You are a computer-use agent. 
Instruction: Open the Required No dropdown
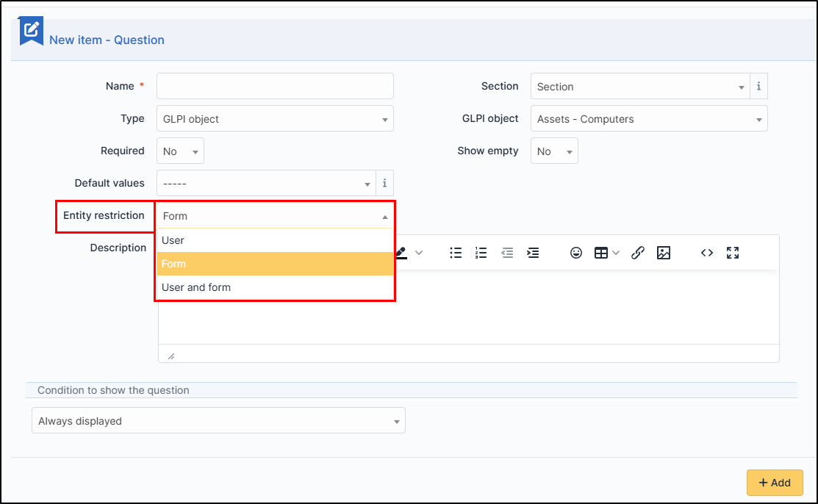[180, 151]
